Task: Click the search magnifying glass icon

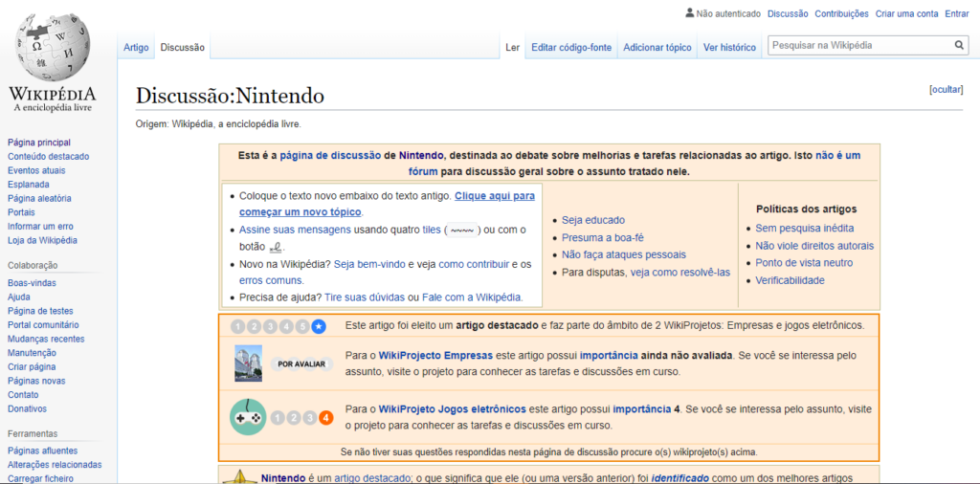Action: pos(959,45)
